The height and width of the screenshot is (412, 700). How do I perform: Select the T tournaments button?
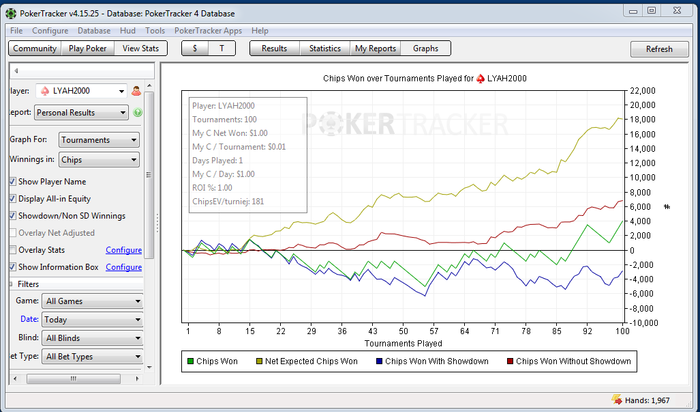pyautogui.click(x=222, y=48)
